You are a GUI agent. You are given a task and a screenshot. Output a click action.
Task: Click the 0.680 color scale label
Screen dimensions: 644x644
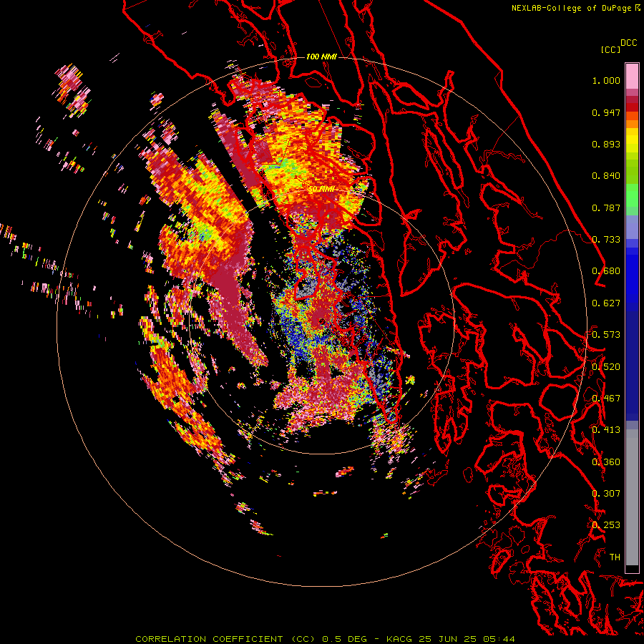[606, 271]
